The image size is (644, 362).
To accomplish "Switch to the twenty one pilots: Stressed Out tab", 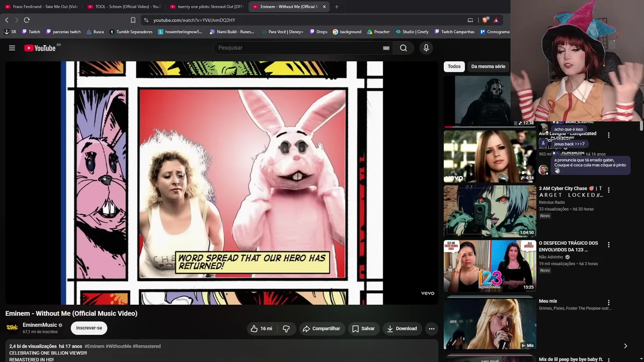I will 207,7.
